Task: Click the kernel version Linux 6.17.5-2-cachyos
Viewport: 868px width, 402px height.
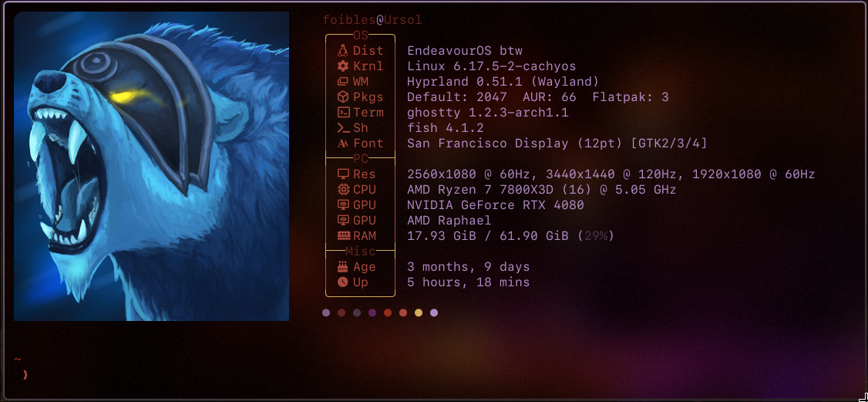Action: click(492, 66)
